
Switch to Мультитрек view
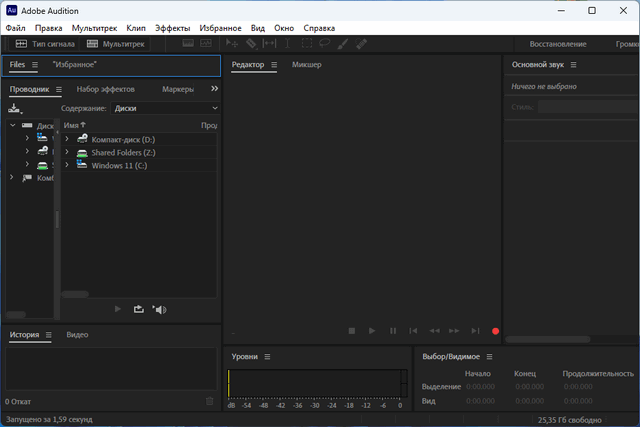tap(116, 44)
